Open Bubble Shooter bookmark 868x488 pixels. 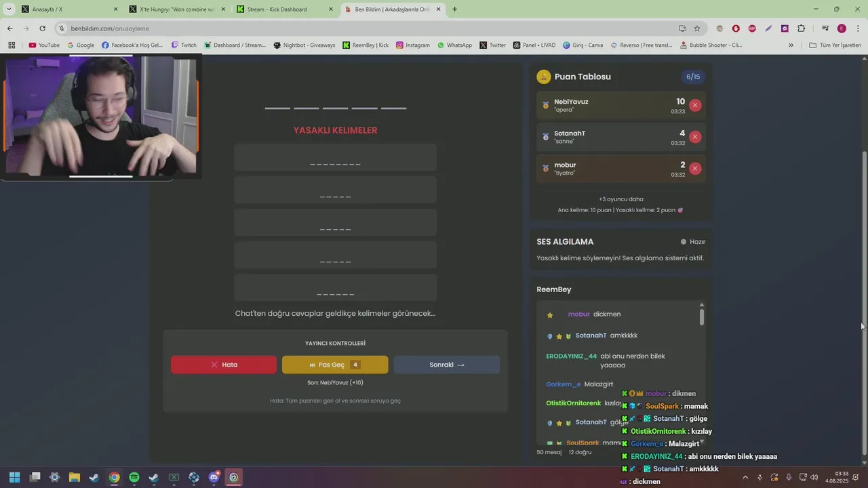coord(710,45)
